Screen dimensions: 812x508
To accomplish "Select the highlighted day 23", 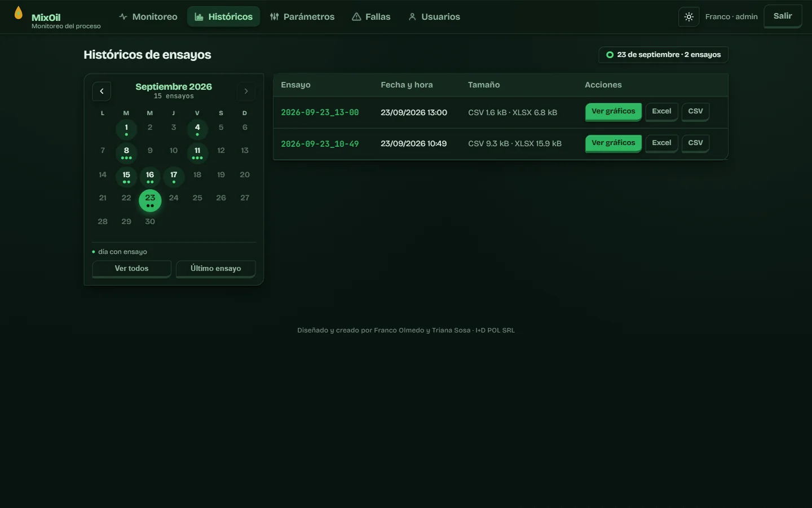I will tap(150, 200).
